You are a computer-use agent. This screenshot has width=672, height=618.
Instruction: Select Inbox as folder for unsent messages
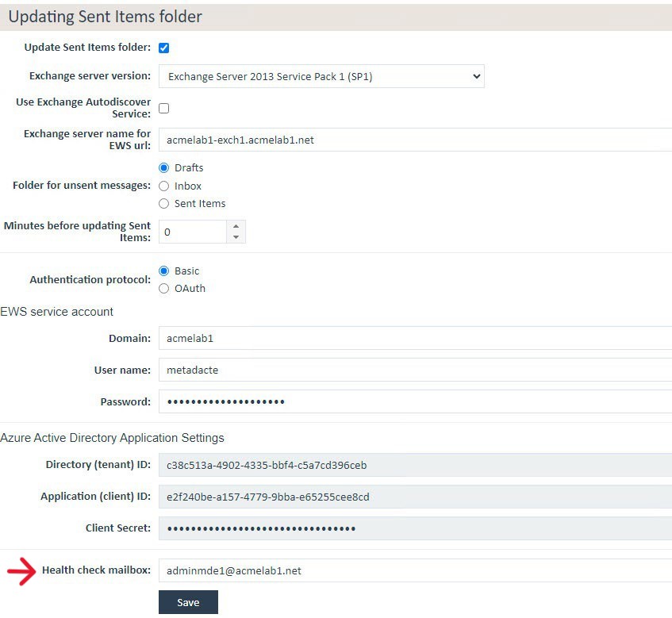(164, 186)
